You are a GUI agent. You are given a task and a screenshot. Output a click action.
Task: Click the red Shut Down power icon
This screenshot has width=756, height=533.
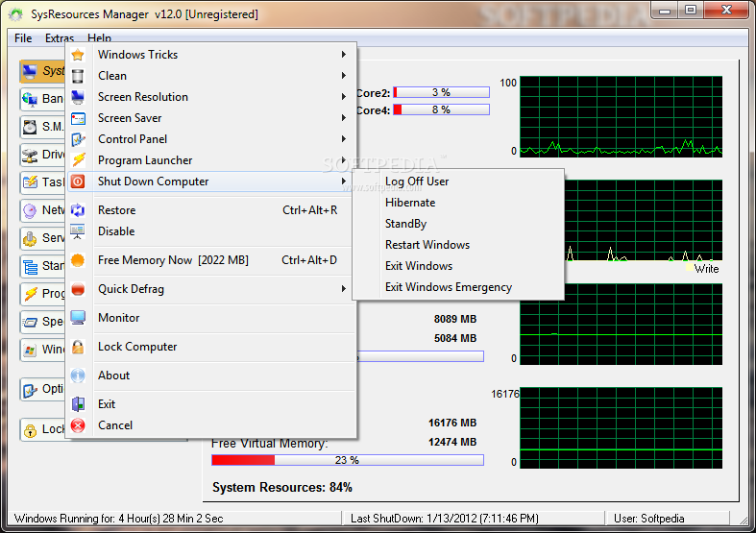pos(78,182)
